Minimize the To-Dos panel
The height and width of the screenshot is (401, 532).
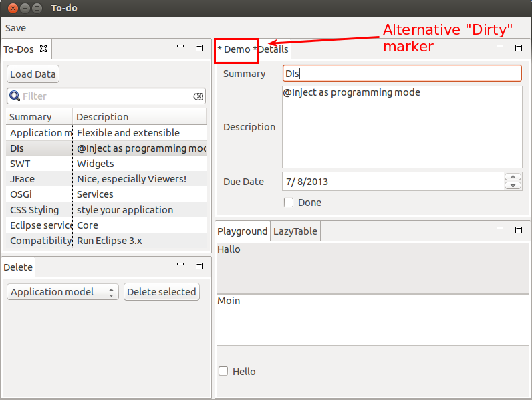(180, 47)
